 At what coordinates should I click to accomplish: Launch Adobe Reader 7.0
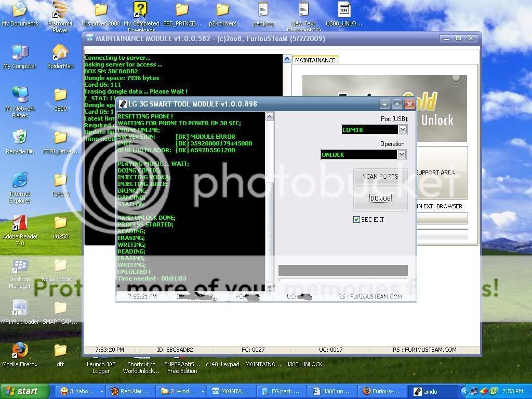click(x=20, y=230)
